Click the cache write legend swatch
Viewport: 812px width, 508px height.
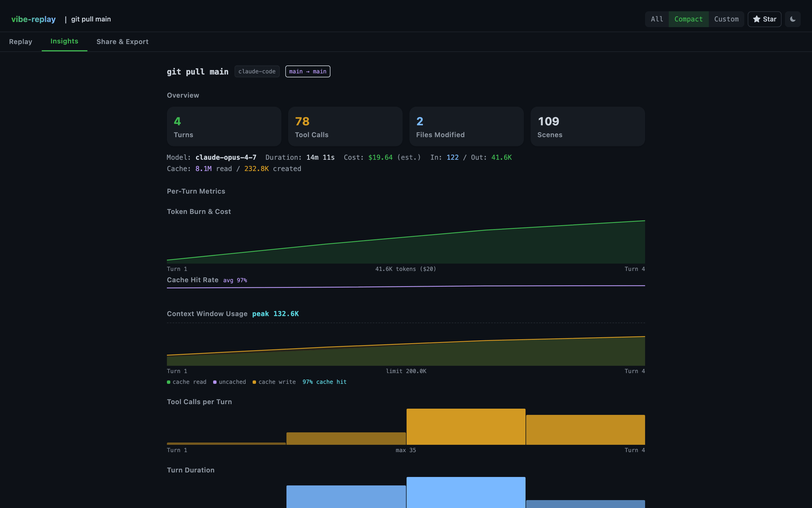click(x=254, y=382)
